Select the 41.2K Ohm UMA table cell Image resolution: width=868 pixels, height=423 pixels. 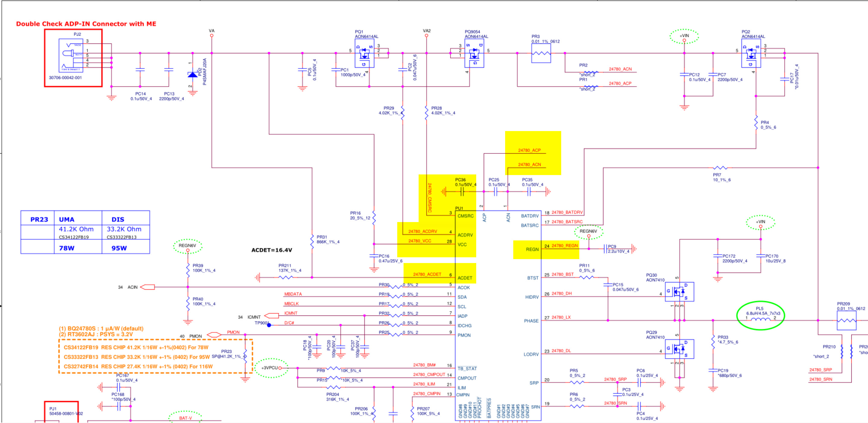pos(76,229)
